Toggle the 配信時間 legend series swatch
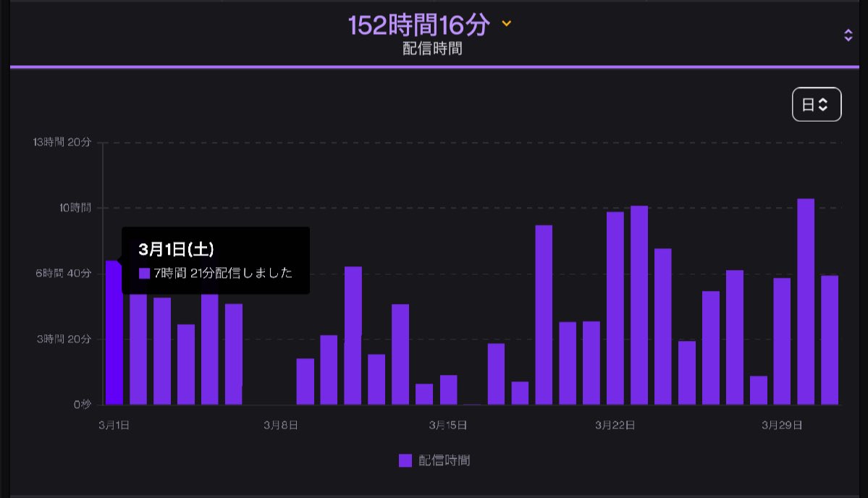This screenshot has height=498, width=868. [405, 460]
